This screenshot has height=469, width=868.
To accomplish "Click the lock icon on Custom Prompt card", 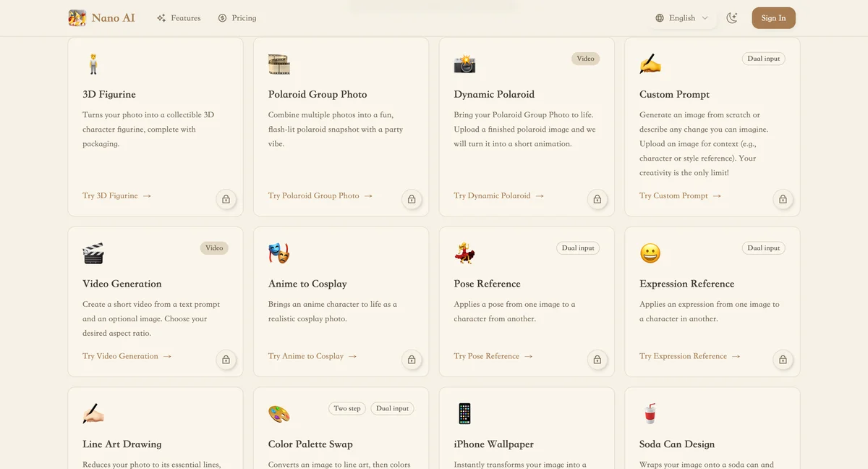I will (783, 199).
